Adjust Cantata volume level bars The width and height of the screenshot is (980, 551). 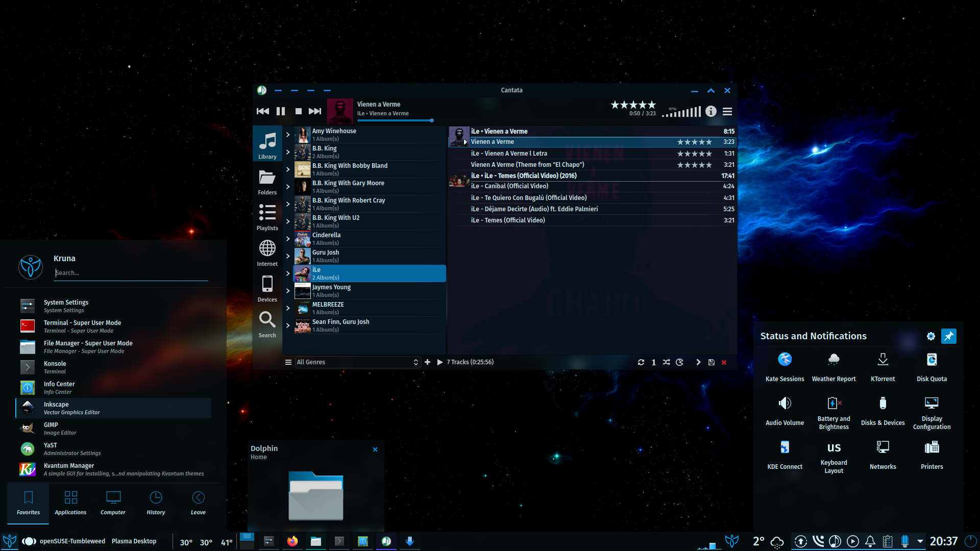[x=682, y=112]
